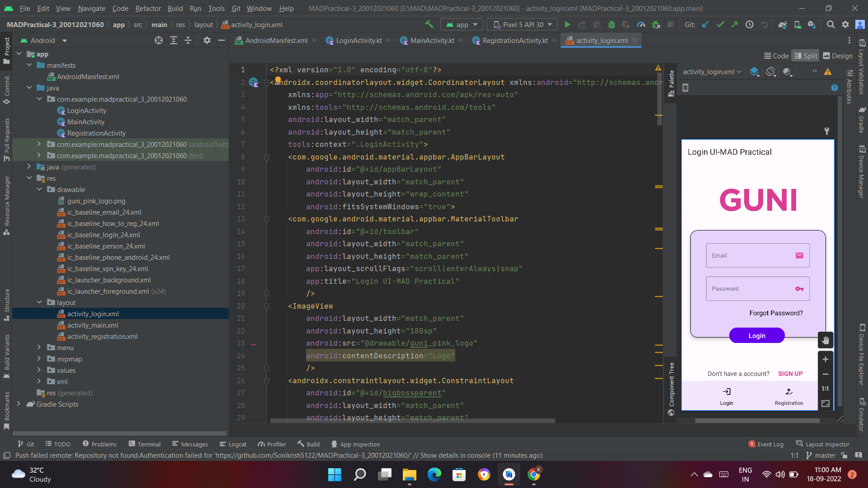
Task: Click Git Push arrow icon
Action: pos(735,25)
